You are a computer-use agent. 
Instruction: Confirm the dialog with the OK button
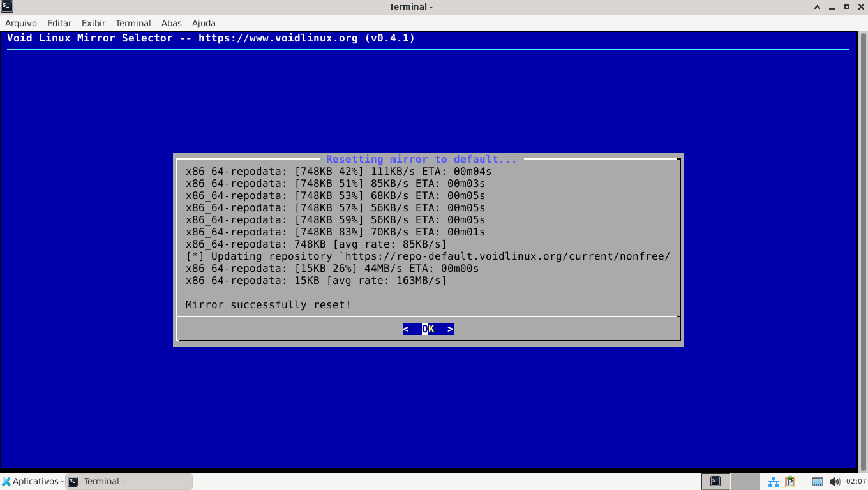click(x=428, y=329)
